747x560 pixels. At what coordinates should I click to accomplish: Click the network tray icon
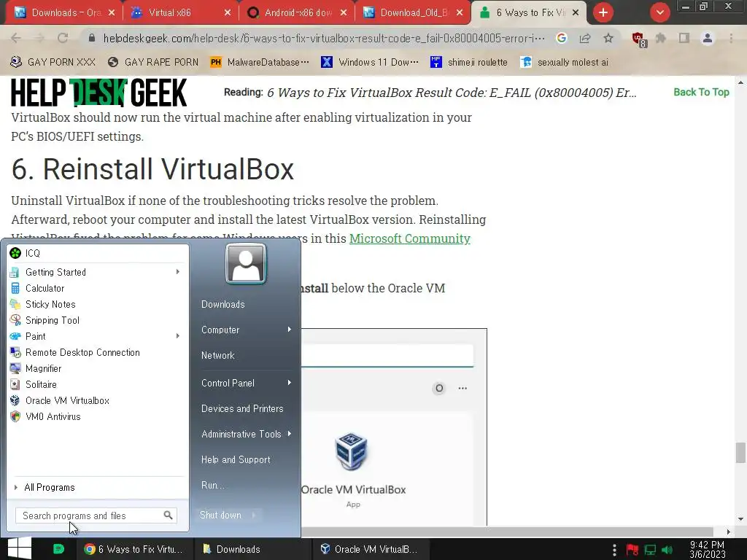(x=650, y=550)
